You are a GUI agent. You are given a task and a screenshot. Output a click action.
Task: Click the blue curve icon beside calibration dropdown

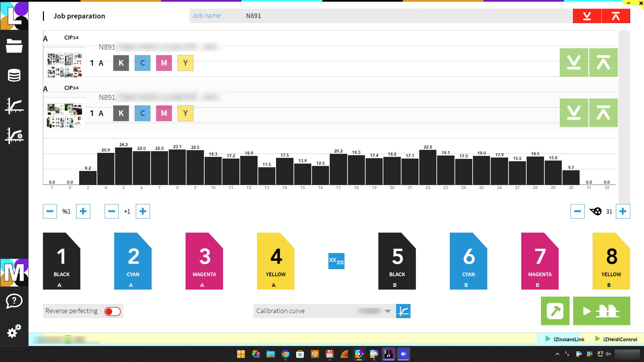tap(403, 311)
